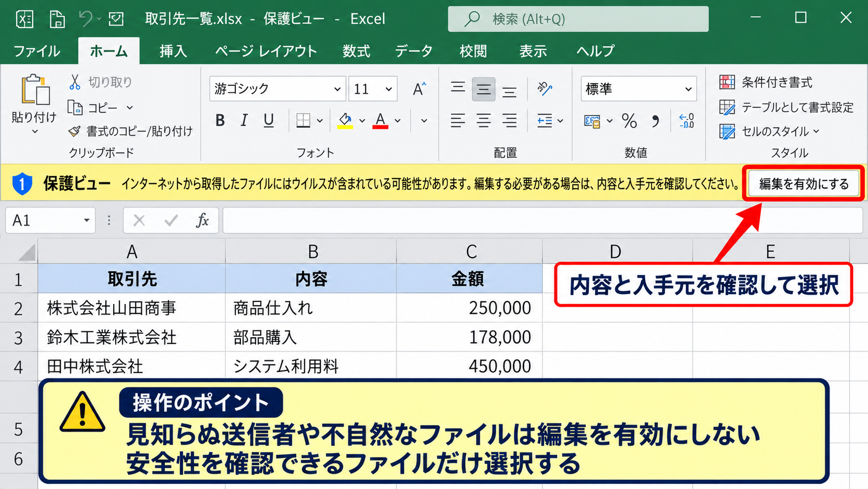Click テーブルとして書式設定 button
868x489 pixels.
786,107
